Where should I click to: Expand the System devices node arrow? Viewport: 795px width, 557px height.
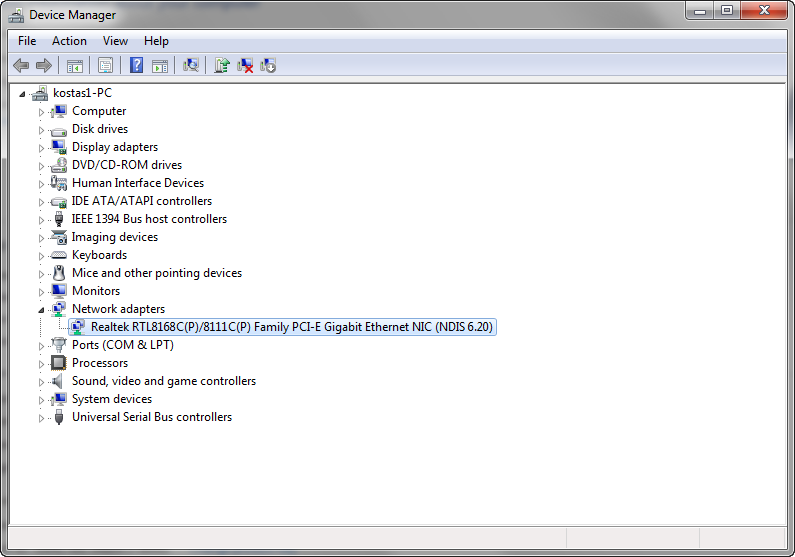[41, 400]
